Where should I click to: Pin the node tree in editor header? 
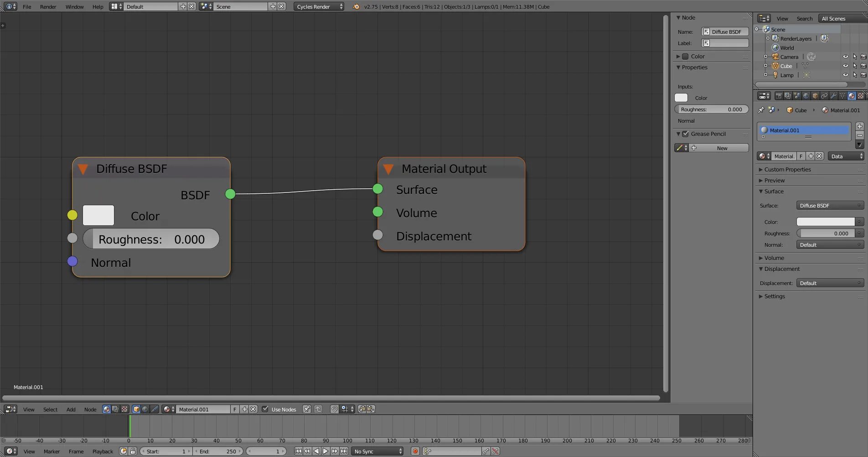pyautogui.click(x=307, y=409)
